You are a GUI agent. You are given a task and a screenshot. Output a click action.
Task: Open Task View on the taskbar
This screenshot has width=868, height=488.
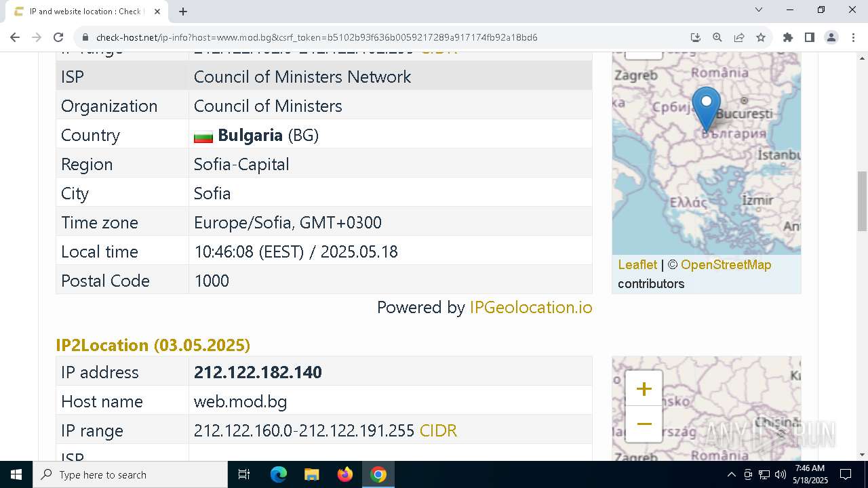pyautogui.click(x=244, y=474)
